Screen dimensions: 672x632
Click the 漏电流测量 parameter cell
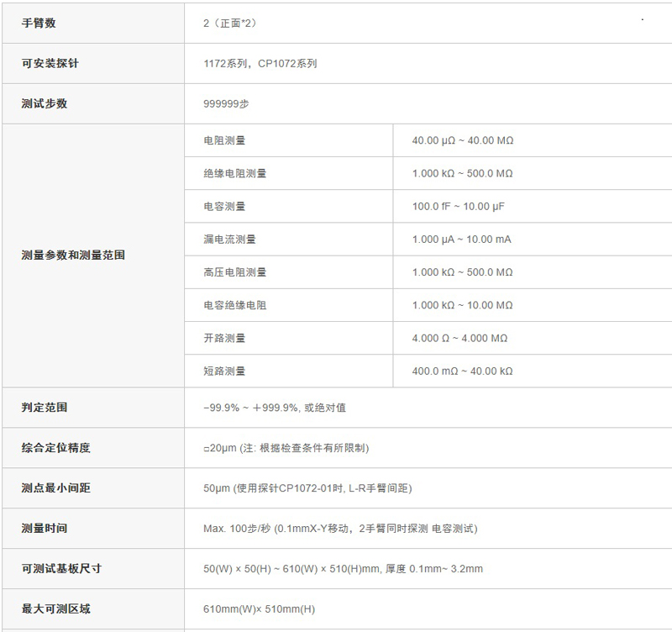289,240
